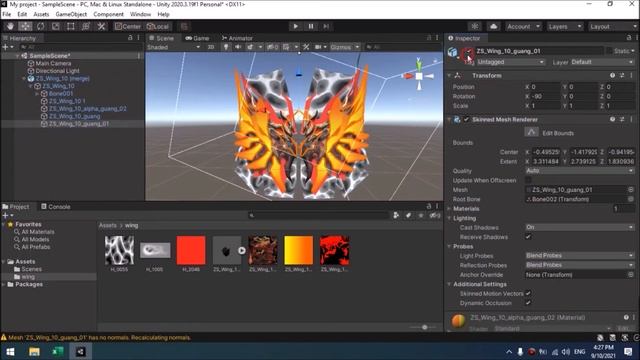Viewport: 640px width, 360px height.
Task: Toggle Skinned Motion Vectors checkbox
Action: tap(528, 293)
